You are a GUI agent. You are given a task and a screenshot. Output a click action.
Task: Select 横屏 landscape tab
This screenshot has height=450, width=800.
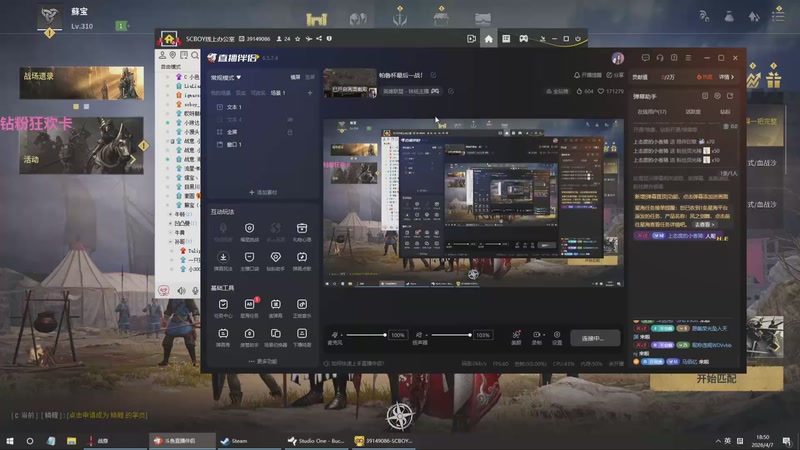(x=295, y=77)
